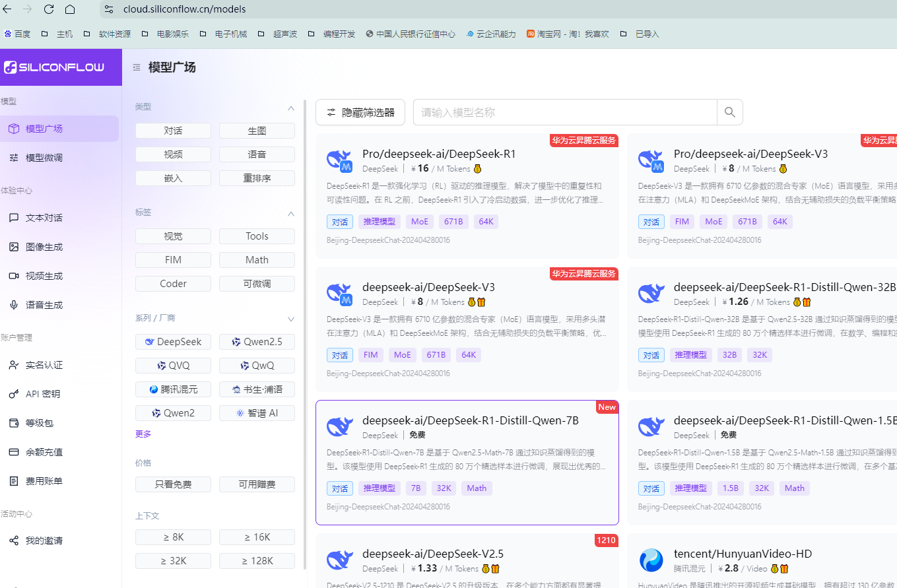Open the 编程开发 bookmark folder
The width and height of the screenshot is (897, 588).
coord(331,34)
